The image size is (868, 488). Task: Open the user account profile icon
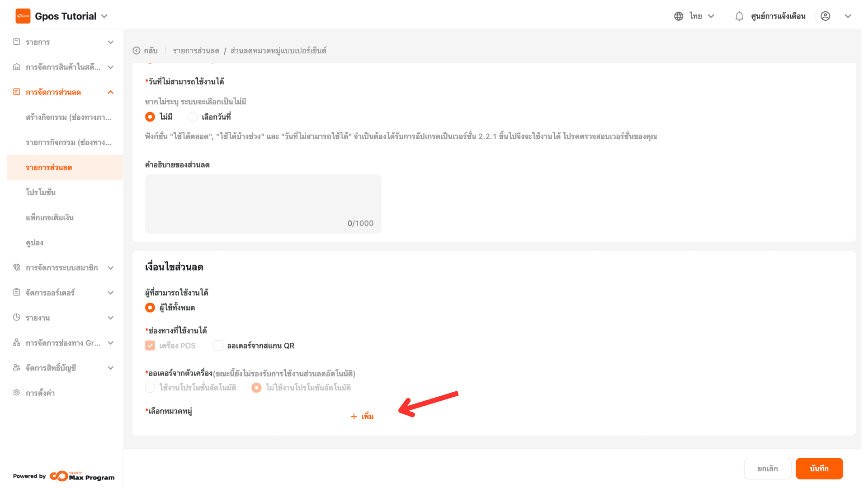pos(826,16)
